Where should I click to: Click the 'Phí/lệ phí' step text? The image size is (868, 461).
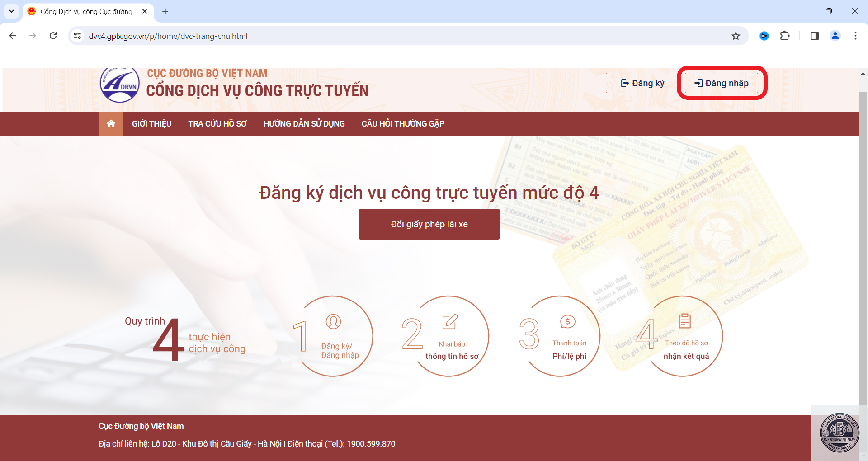569,356
